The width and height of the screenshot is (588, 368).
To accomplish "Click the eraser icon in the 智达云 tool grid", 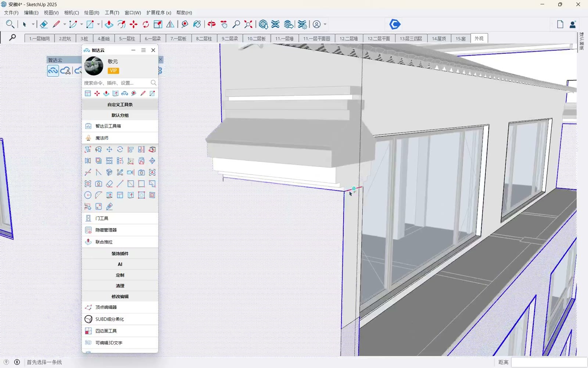I will coord(109,184).
